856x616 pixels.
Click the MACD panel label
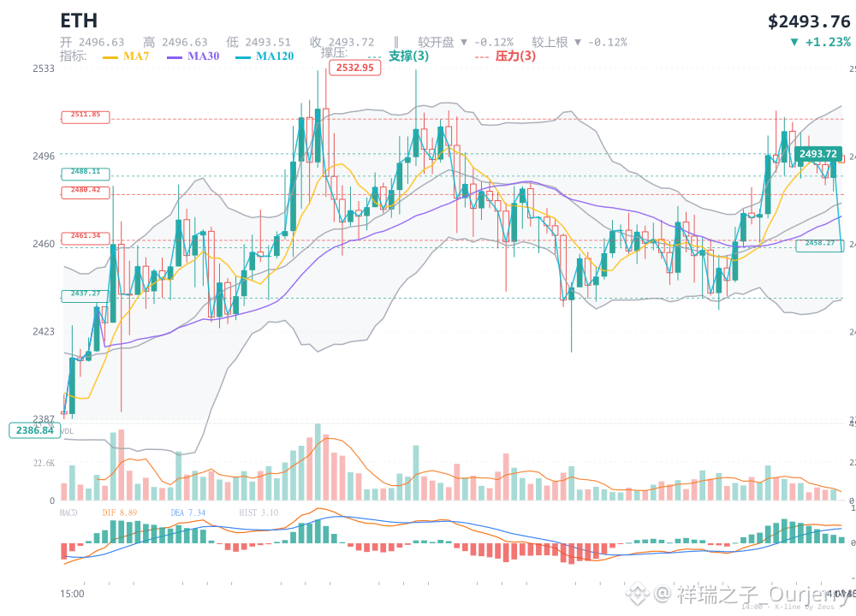pos(68,512)
